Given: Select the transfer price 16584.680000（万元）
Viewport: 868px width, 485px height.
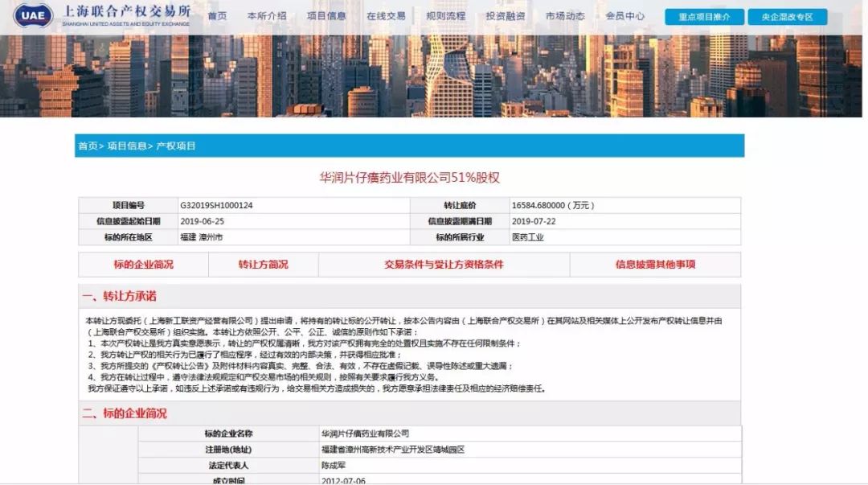Looking at the screenshot, I should (553, 205).
